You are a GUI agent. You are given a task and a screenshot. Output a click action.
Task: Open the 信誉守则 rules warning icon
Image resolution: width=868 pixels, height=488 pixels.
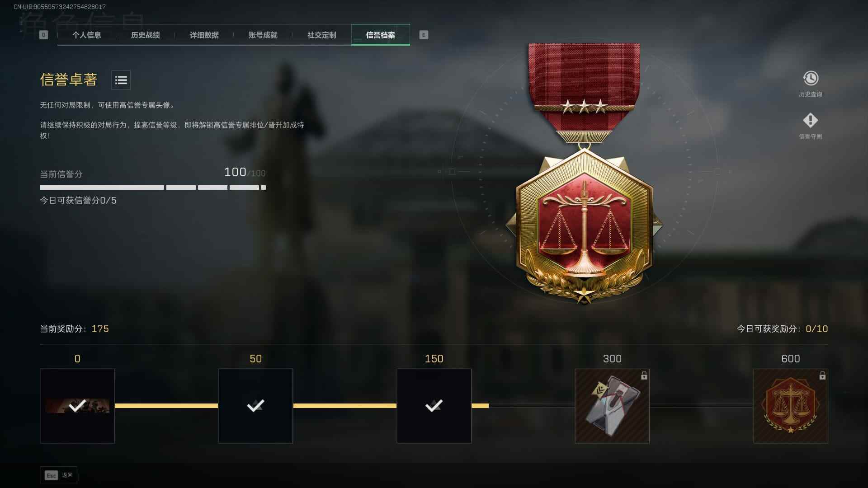pyautogui.click(x=810, y=121)
